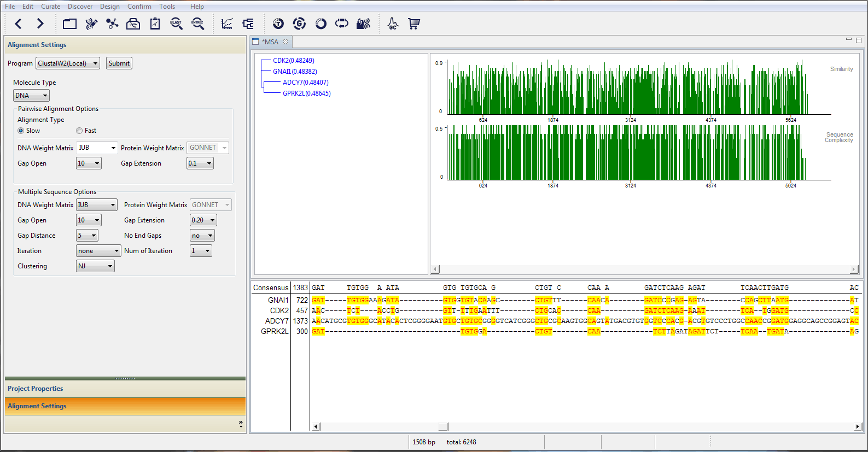
Task: Click the open project folder icon
Action: pos(69,24)
